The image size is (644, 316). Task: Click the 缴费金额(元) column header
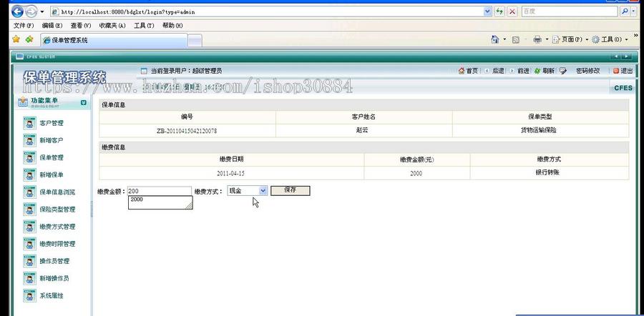[x=417, y=159]
